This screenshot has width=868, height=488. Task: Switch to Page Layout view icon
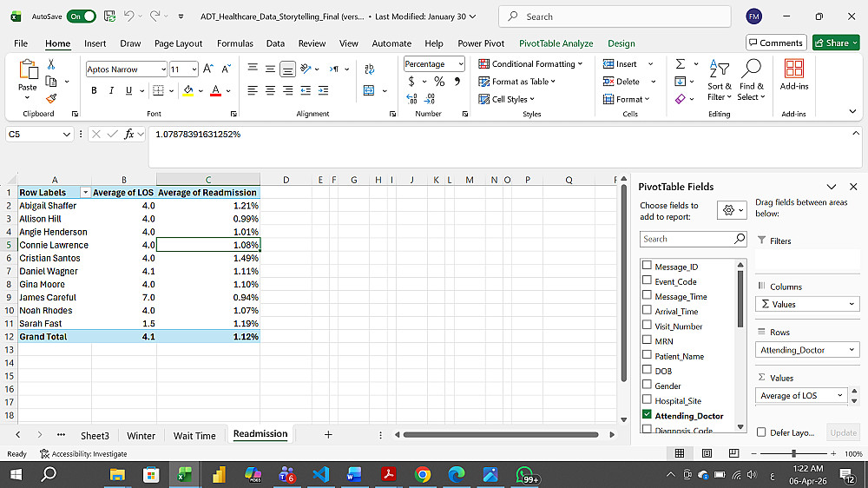(x=707, y=453)
